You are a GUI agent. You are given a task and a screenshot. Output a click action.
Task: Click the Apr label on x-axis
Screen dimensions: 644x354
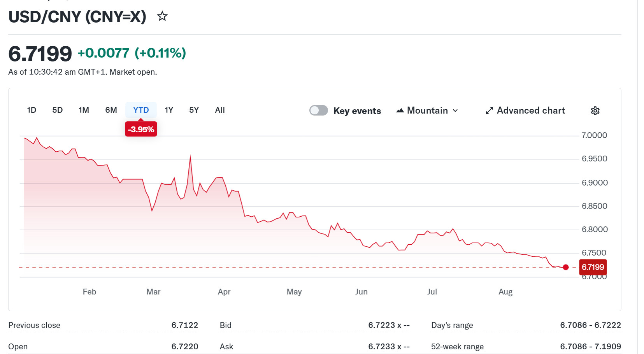[224, 292]
